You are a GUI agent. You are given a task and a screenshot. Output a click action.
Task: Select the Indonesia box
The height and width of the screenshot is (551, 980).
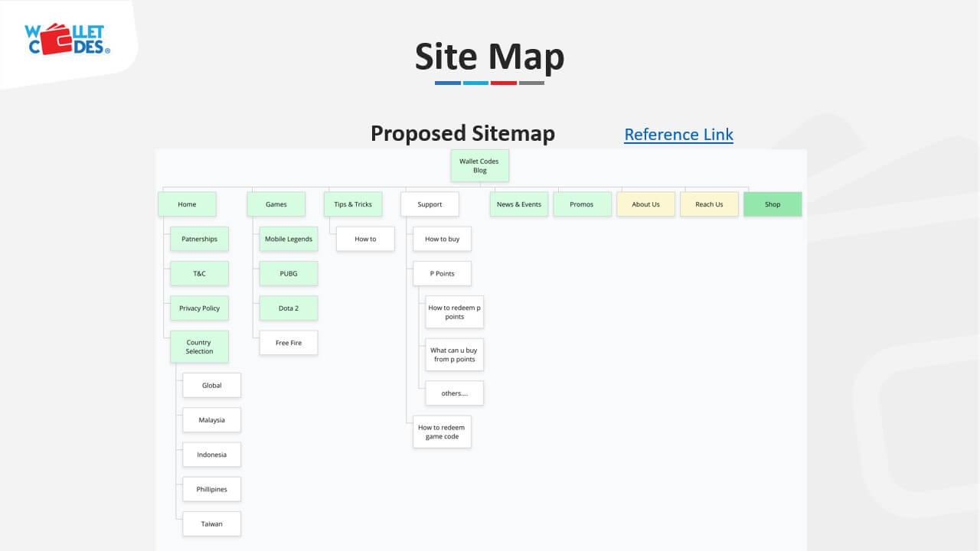(212, 455)
